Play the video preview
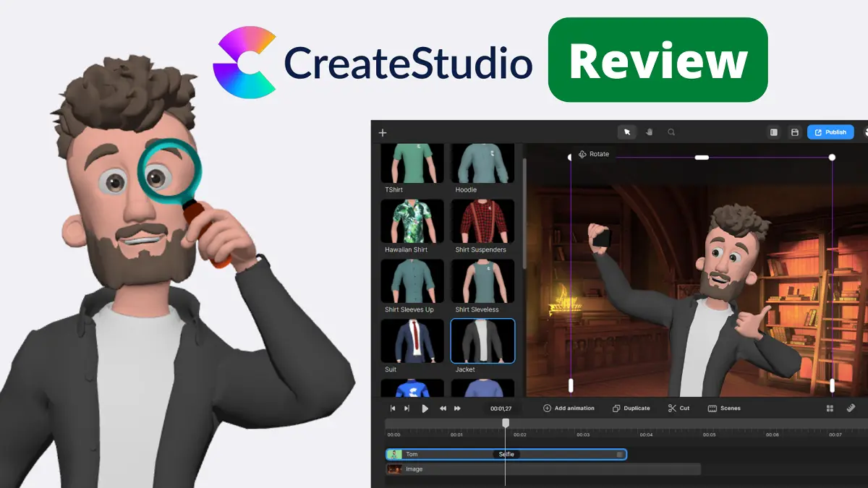 click(425, 408)
